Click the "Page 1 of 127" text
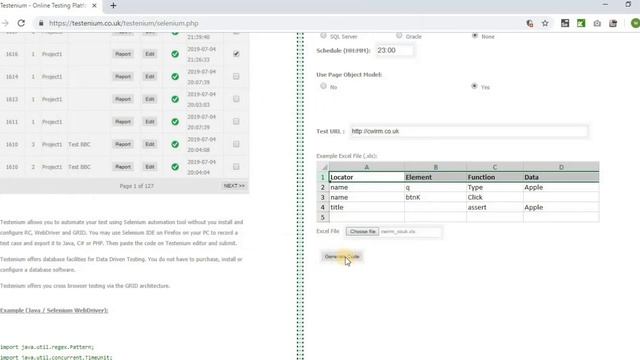This screenshot has width=640, height=360. pyautogui.click(x=136, y=186)
